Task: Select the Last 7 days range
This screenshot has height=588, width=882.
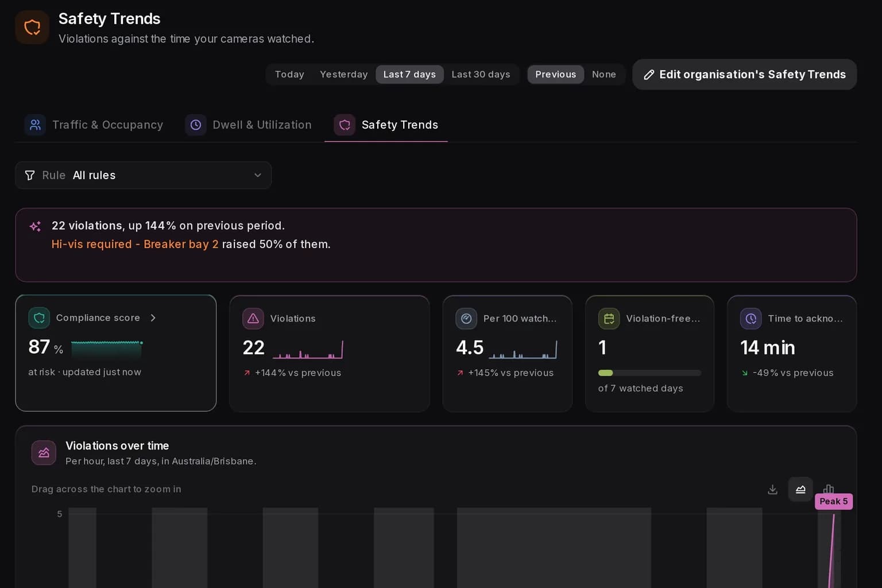Action: click(x=409, y=75)
